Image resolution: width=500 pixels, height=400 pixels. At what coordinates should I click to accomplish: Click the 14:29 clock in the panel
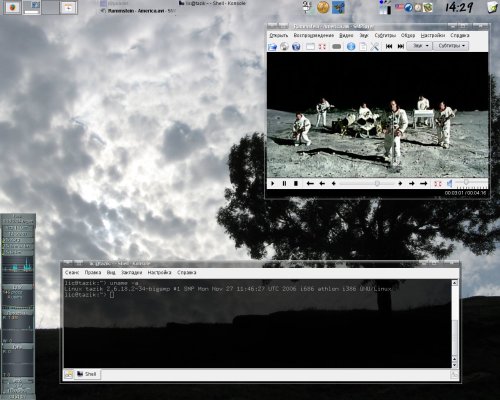click(459, 7)
